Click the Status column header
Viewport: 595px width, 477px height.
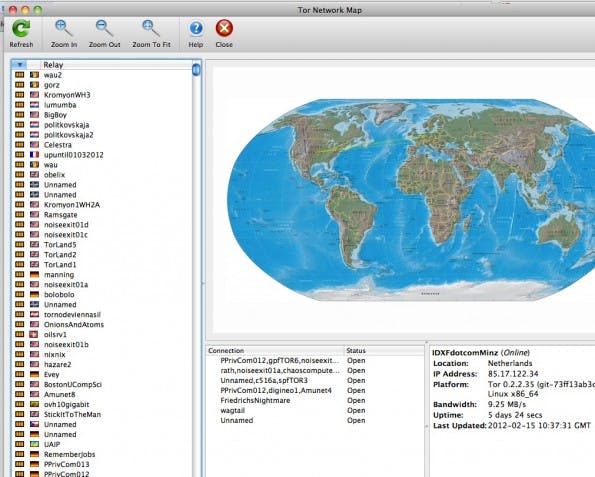(384, 351)
